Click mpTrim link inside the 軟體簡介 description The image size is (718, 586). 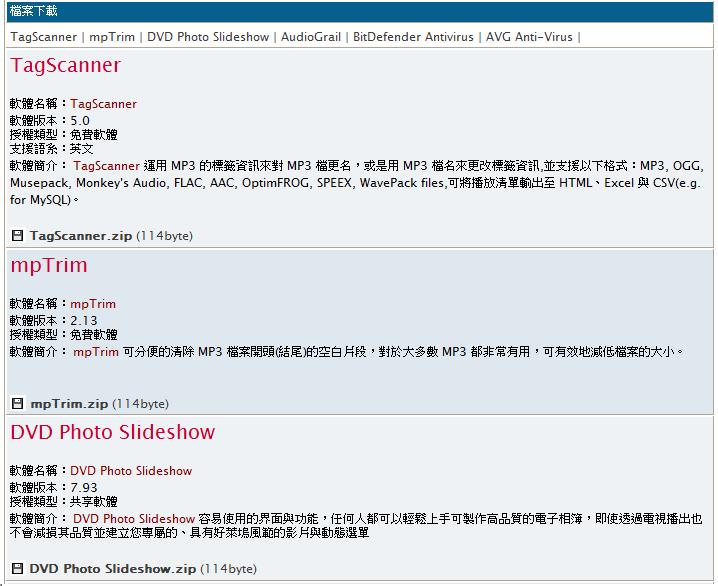(96, 352)
